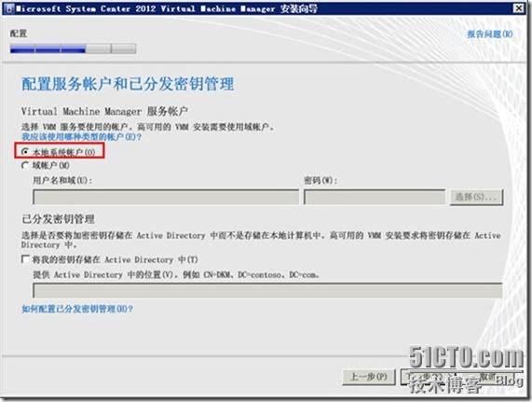Click the 密码 input field
The height and width of the screenshot is (402, 532).
coord(375,197)
